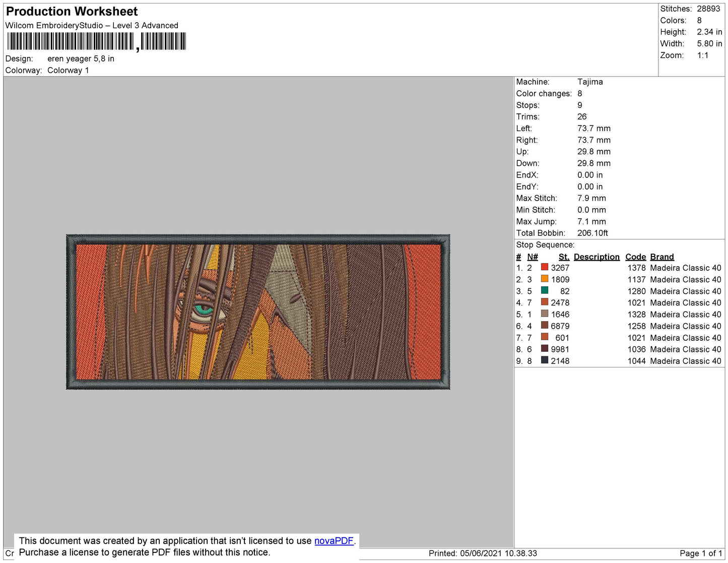The width and height of the screenshot is (728, 563).
Task: Select the red swatch with 3267 stitches
Action: coord(545,267)
